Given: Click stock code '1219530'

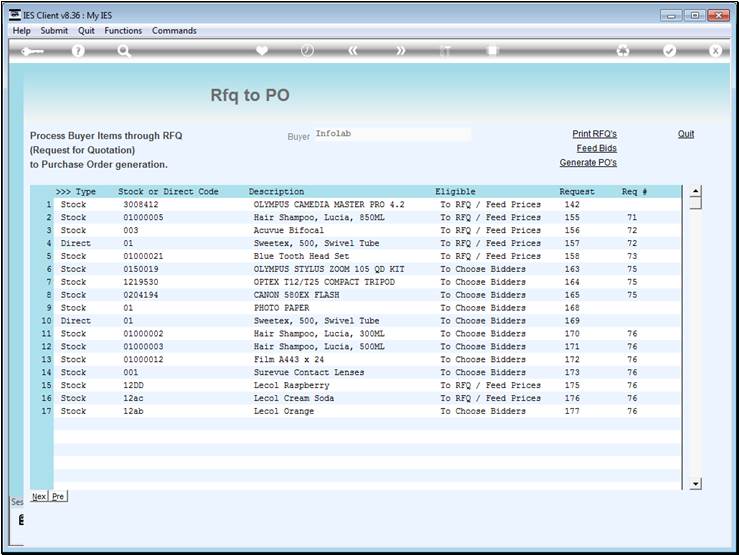Looking at the screenshot, I should [x=141, y=282].
